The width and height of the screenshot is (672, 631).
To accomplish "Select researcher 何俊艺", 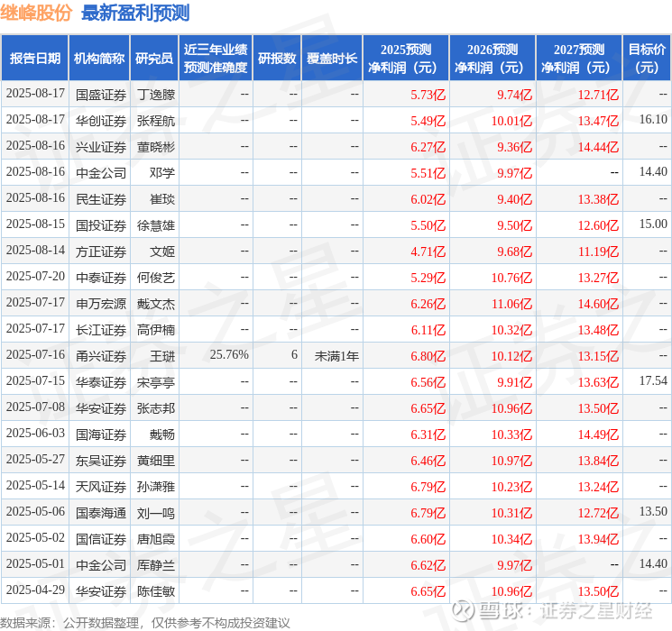I will click(156, 278).
